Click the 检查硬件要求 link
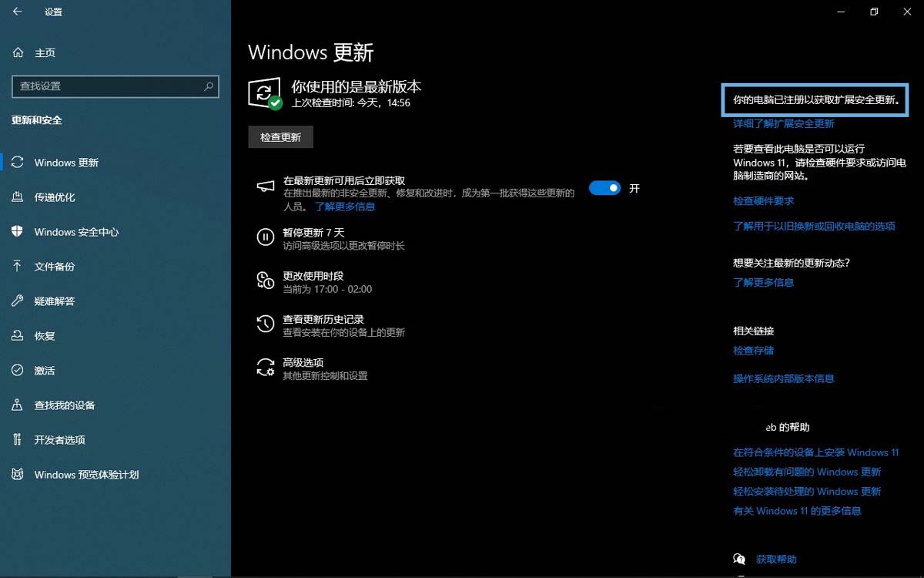The height and width of the screenshot is (578, 924). tap(763, 201)
